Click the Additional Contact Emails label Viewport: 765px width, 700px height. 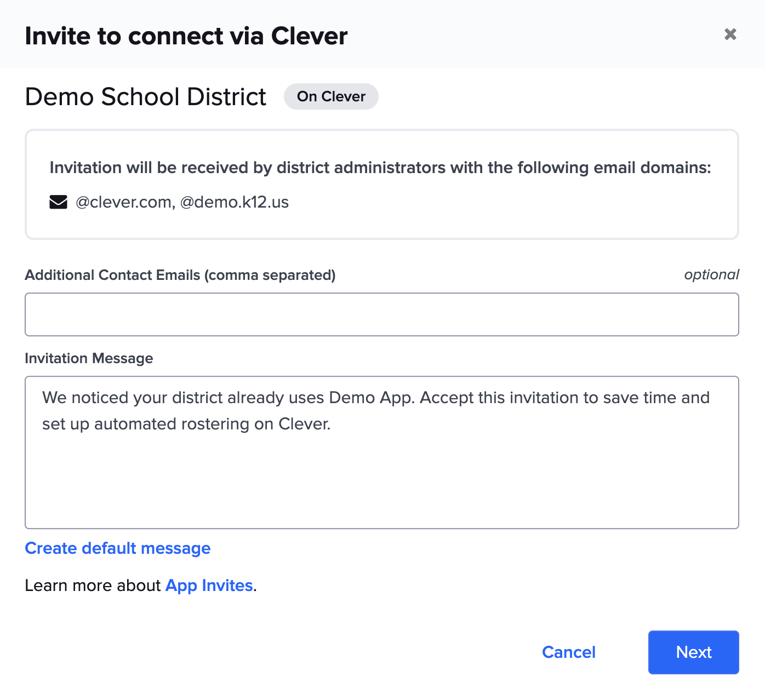[180, 275]
